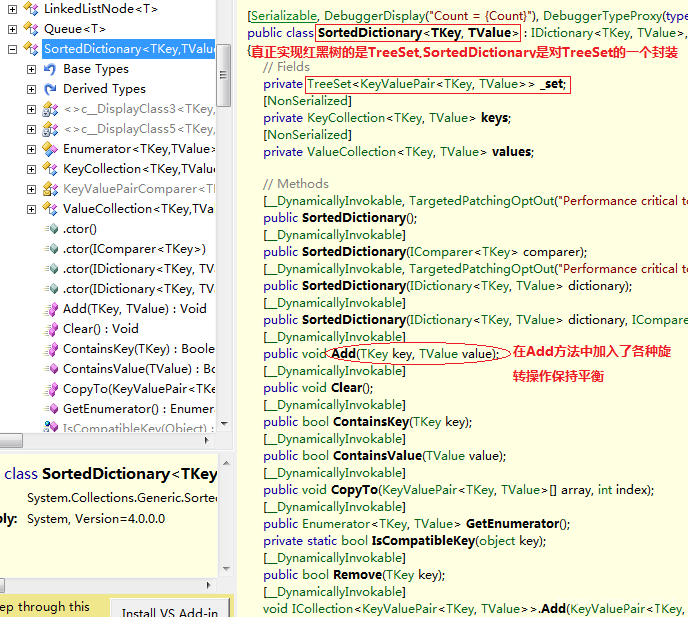Click the info panel scroll down arrow

(x=226, y=569)
